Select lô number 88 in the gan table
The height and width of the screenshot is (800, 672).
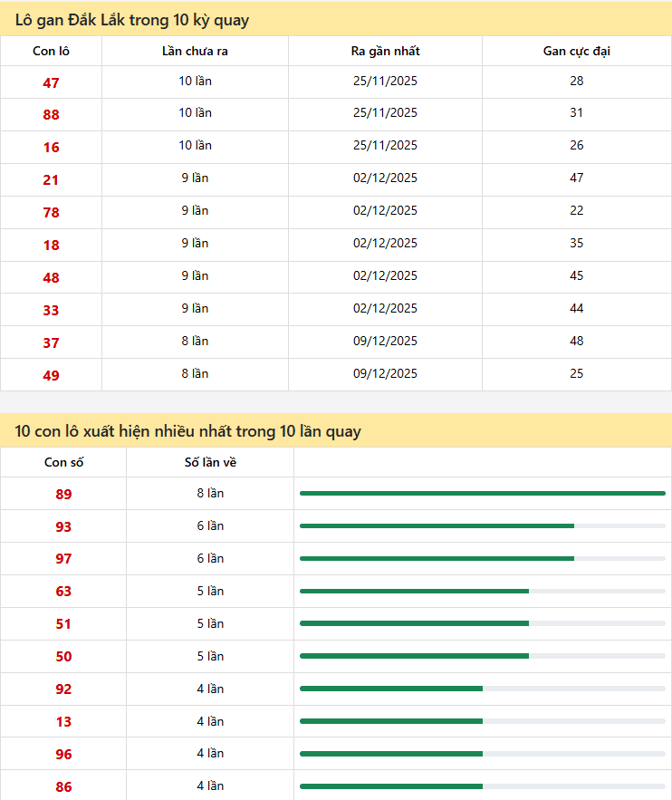coord(51,115)
